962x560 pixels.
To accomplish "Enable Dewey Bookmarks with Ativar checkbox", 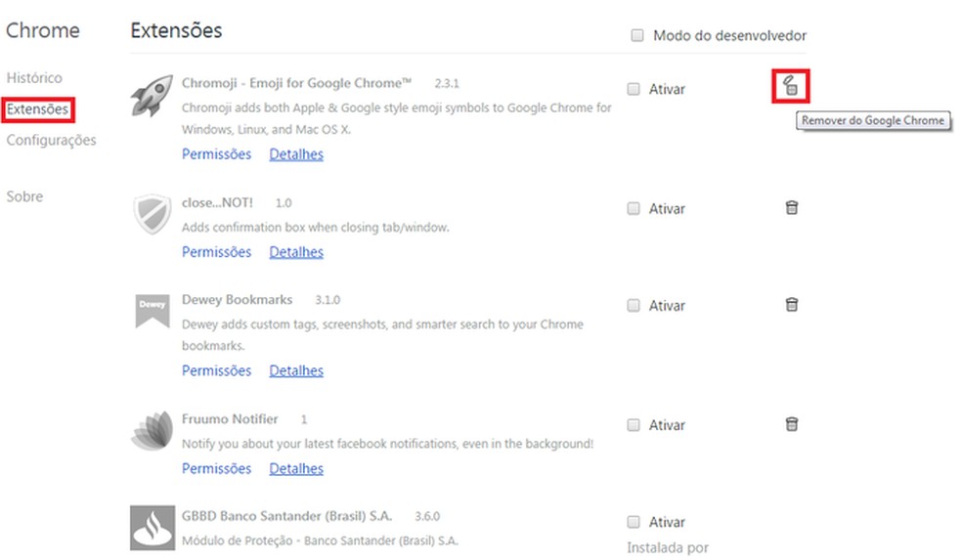I will coord(634,306).
